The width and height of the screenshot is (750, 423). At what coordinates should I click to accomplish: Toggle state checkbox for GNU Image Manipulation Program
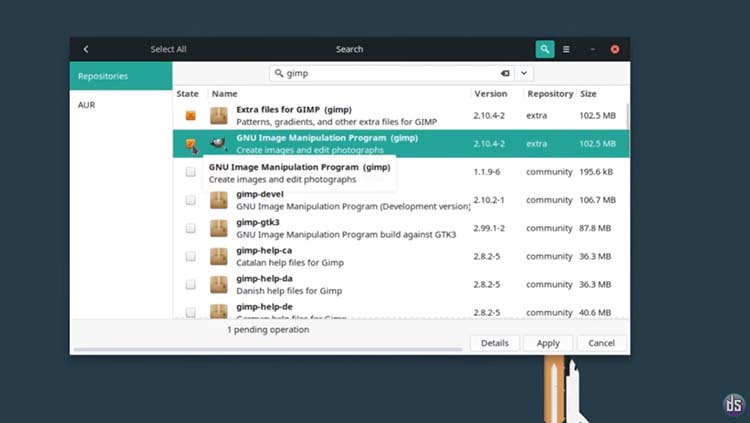[x=190, y=144]
